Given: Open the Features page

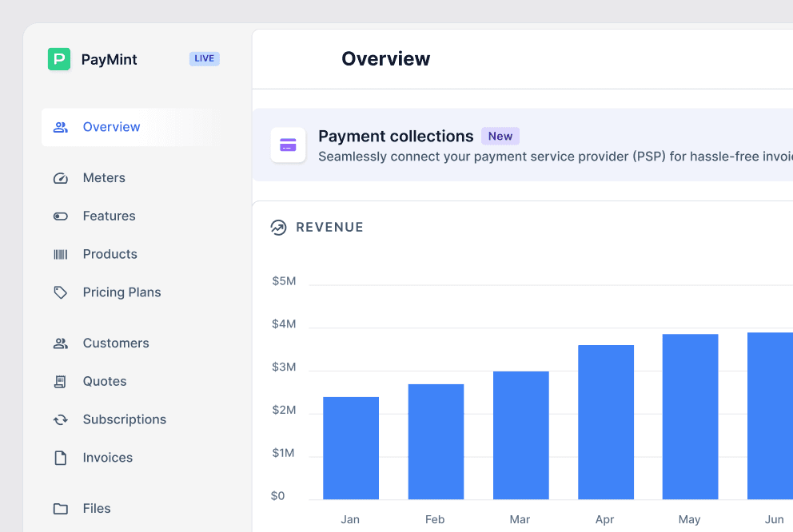Looking at the screenshot, I should (110, 216).
